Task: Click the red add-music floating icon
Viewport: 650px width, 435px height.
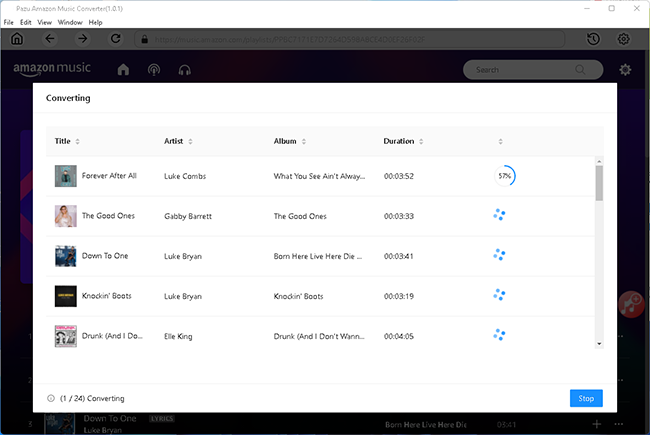Action: coord(631,305)
